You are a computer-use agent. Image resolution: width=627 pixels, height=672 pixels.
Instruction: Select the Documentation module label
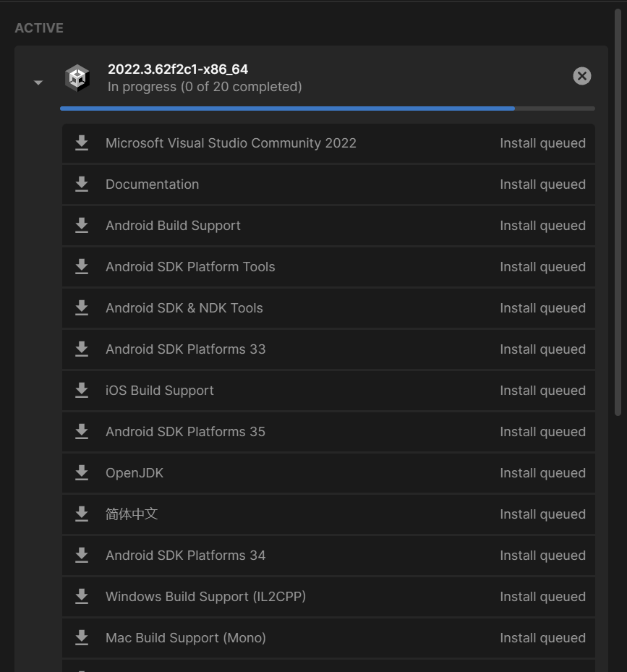click(x=152, y=184)
